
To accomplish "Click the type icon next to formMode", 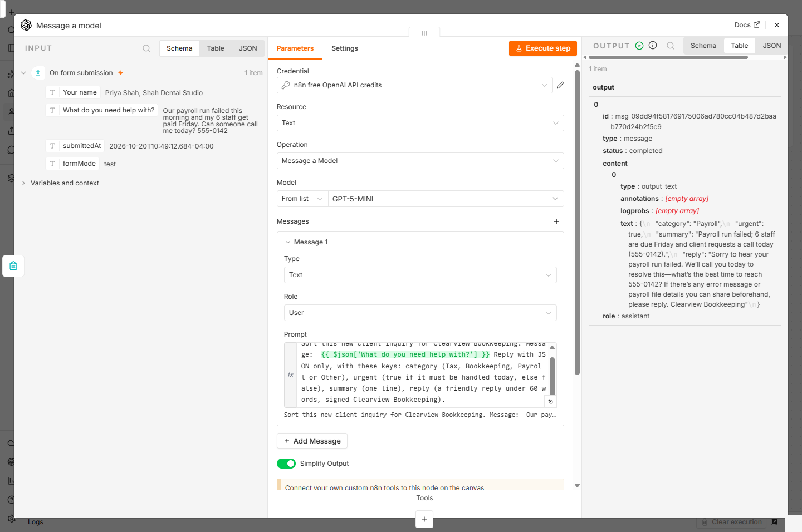I will pos(52,164).
